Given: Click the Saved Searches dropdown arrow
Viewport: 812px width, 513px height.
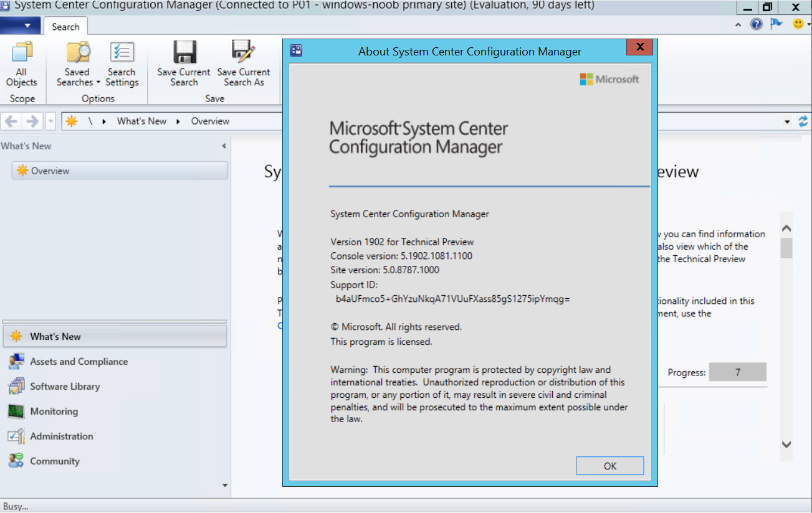Looking at the screenshot, I should [x=98, y=83].
